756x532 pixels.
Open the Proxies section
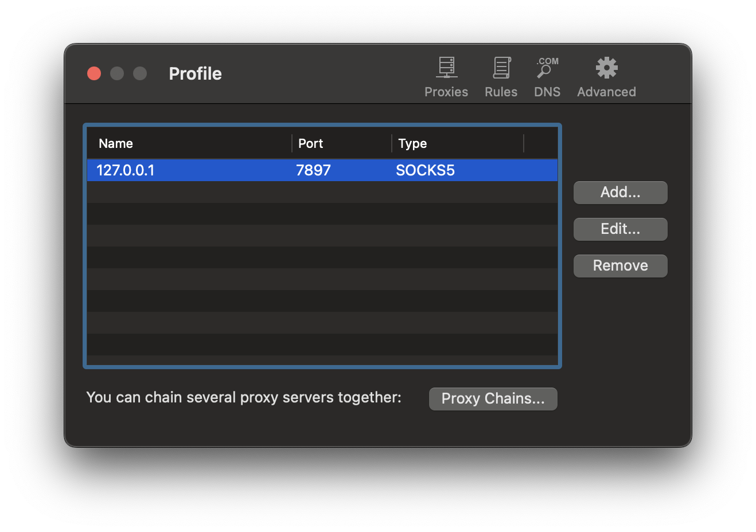point(446,76)
